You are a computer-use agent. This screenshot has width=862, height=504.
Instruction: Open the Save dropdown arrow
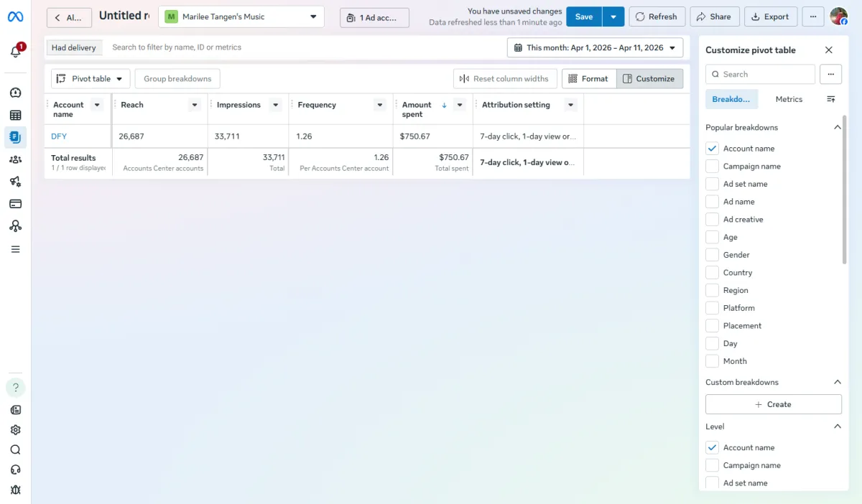tap(613, 17)
